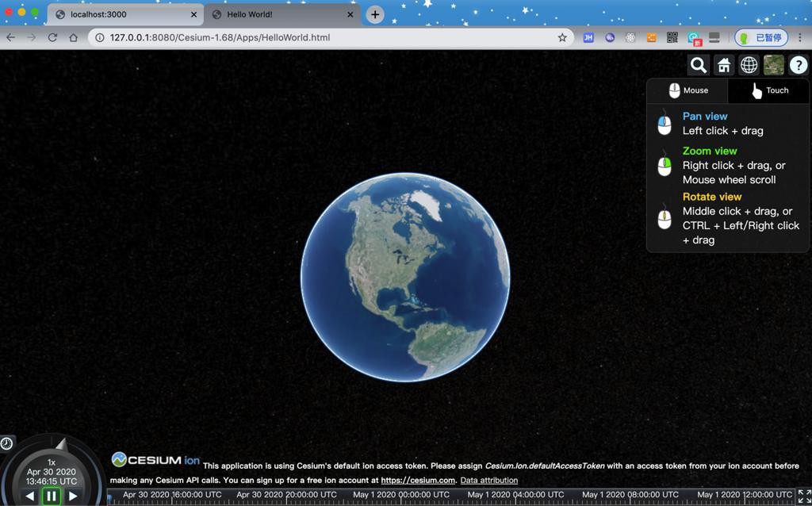This screenshot has width=812, height=506.
Task: Reload the current page
Action: coord(52,37)
